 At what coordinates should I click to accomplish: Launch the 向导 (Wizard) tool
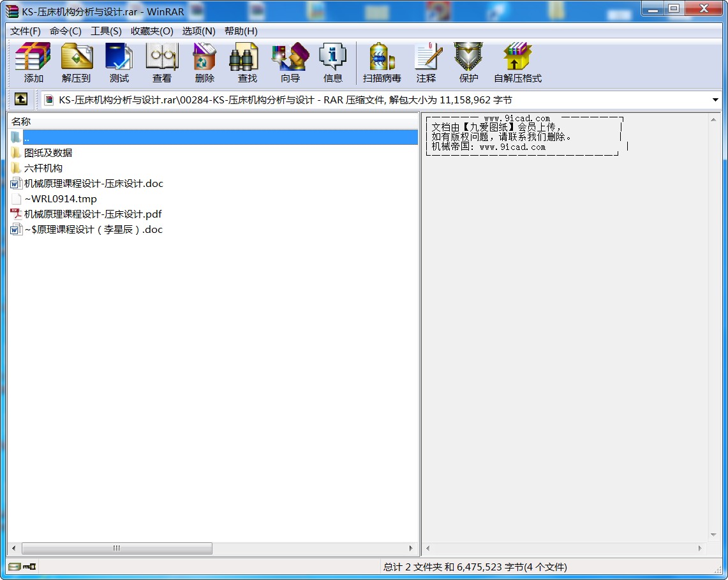[x=290, y=63]
